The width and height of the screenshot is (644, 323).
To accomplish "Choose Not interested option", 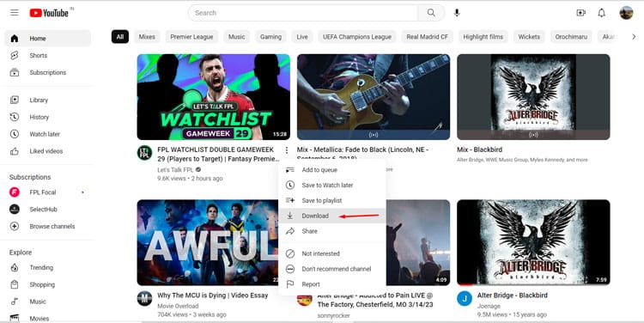I will coord(331,253).
